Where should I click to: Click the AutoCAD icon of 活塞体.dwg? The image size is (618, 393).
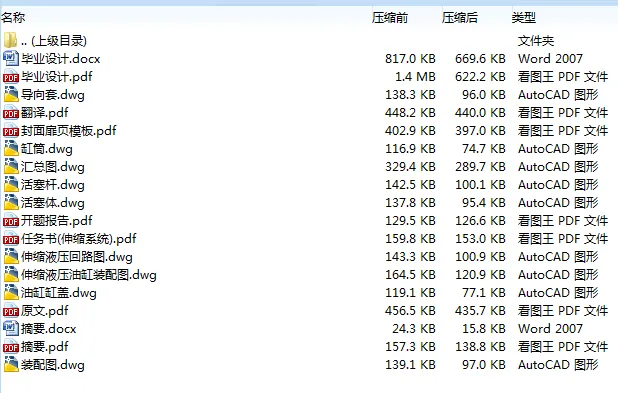[x=11, y=203]
